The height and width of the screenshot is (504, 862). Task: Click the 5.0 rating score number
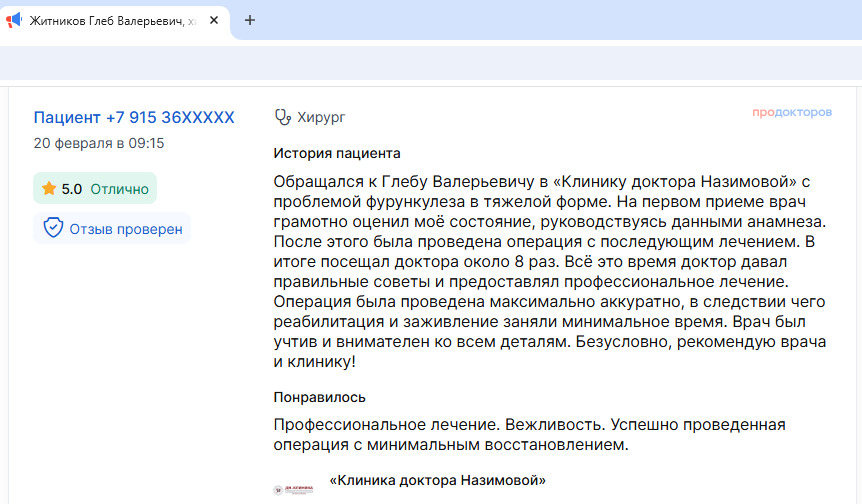coord(72,188)
